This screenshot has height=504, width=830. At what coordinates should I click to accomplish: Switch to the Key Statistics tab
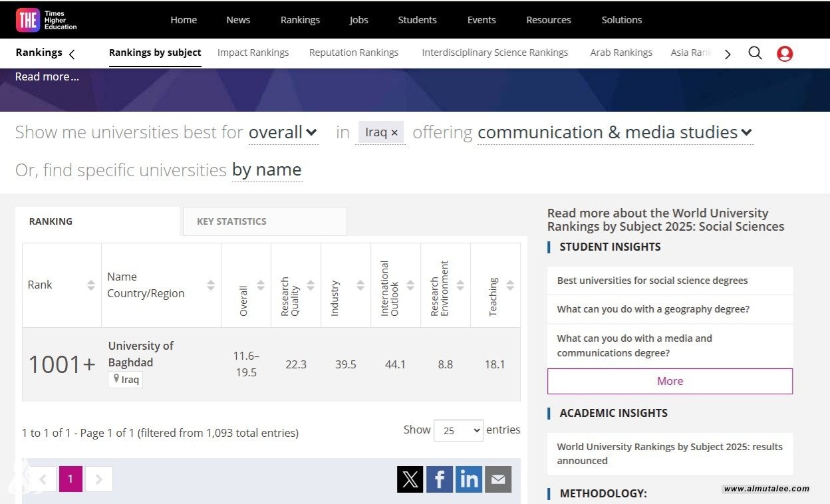click(x=231, y=221)
